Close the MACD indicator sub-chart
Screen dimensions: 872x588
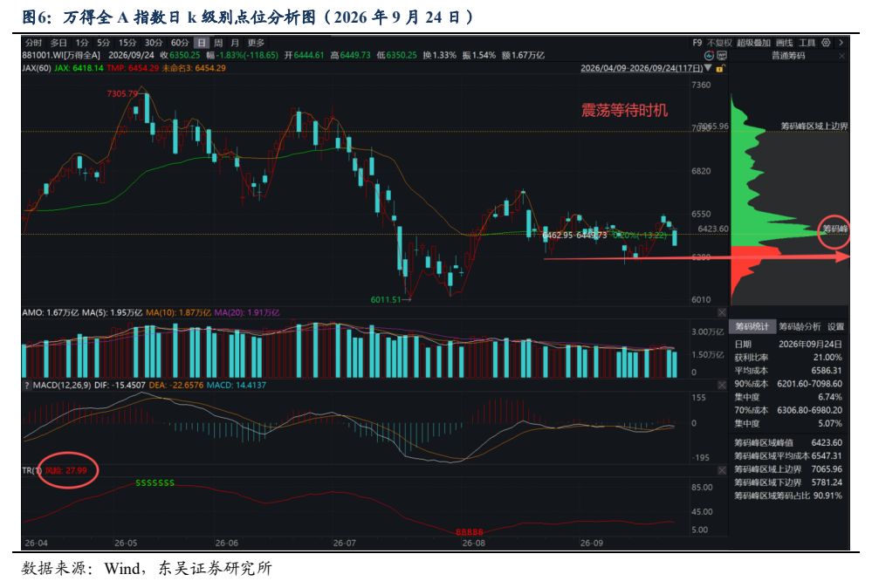[x=722, y=385]
